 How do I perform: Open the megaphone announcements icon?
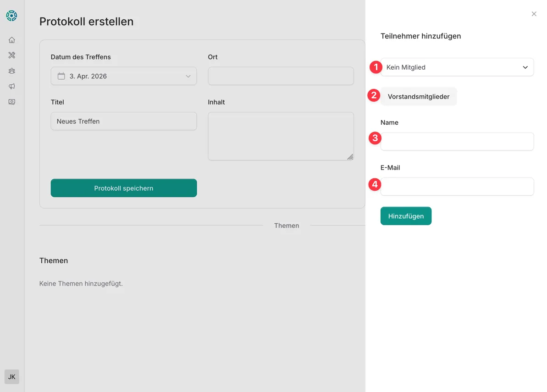12,87
